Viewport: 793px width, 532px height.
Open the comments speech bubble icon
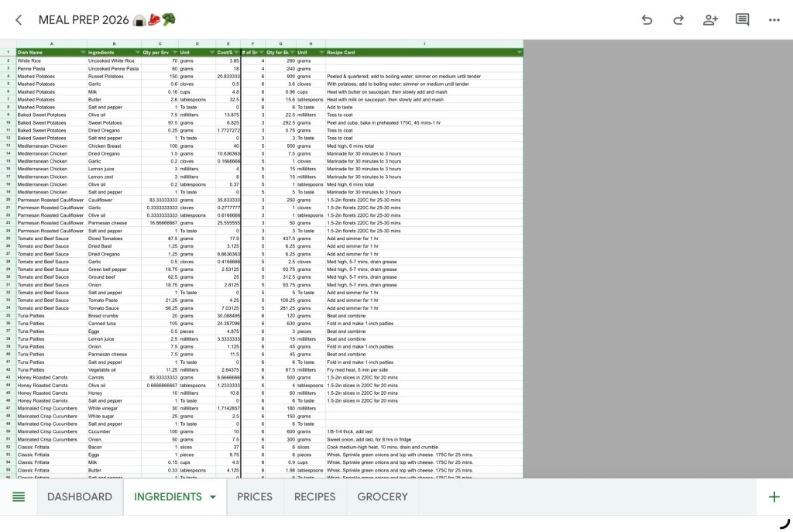click(742, 20)
